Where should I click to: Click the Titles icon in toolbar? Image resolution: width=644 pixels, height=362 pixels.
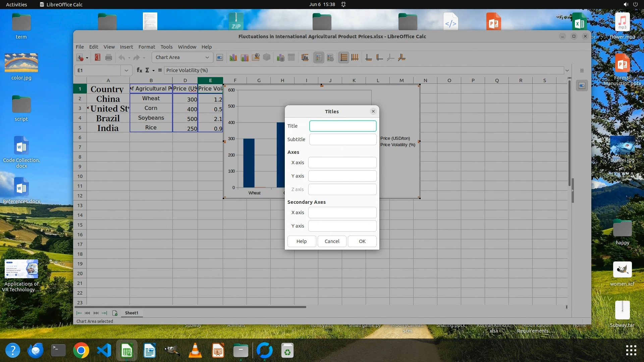[x=305, y=58]
